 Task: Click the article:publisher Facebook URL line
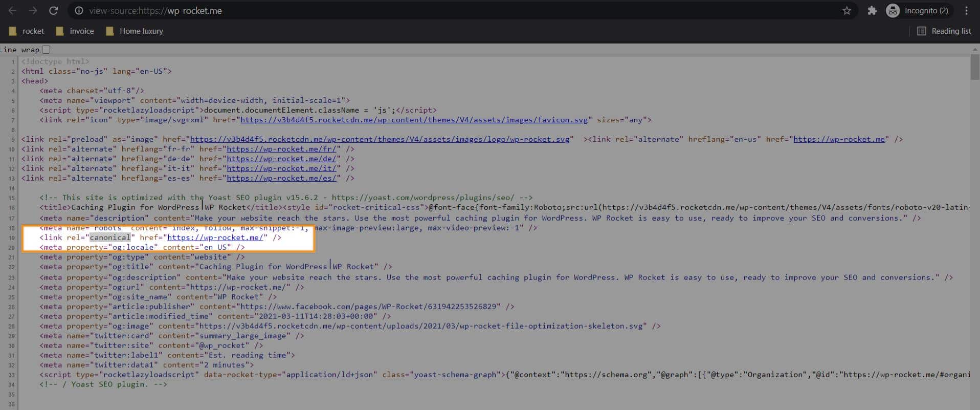pyautogui.click(x=277, y=307)
